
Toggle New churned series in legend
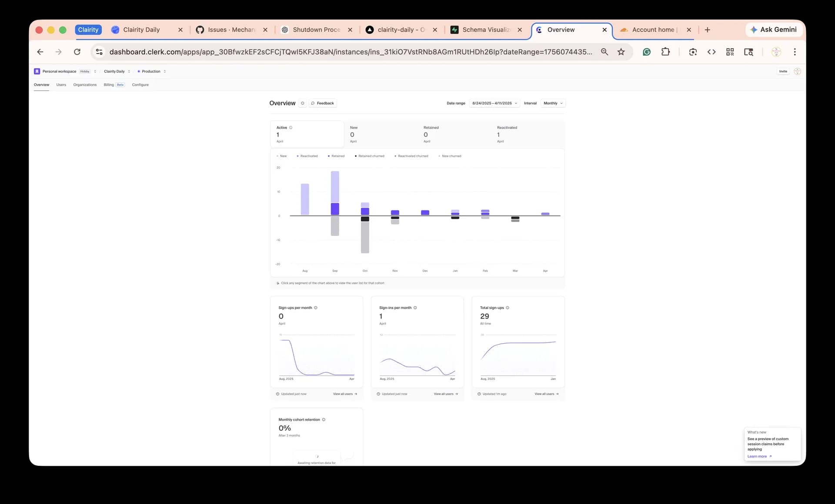(x=450, y=156)
